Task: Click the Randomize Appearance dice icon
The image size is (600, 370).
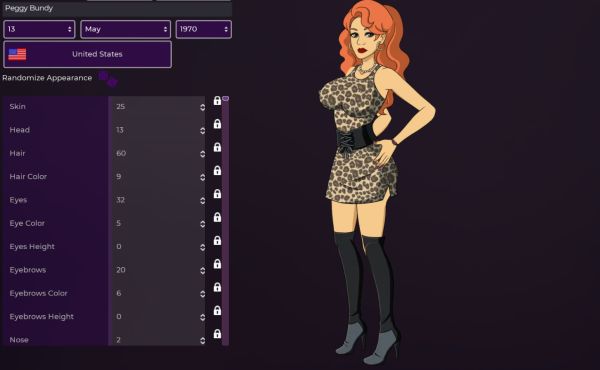Action: tap(108, 79)
